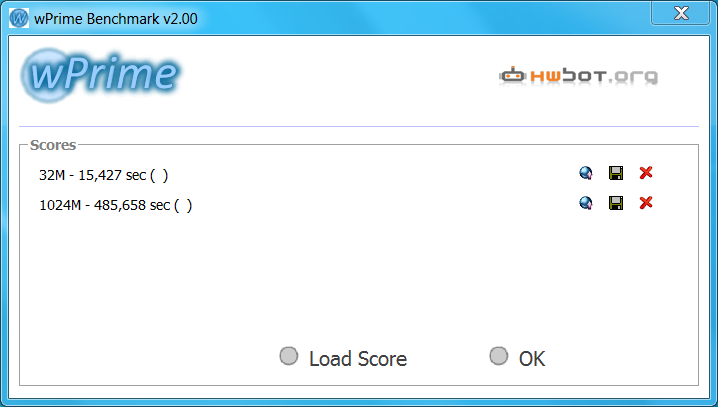Remove the 1024M score with red X icon
Viewport: 718px width, 407px height.
tap(646, 202)
